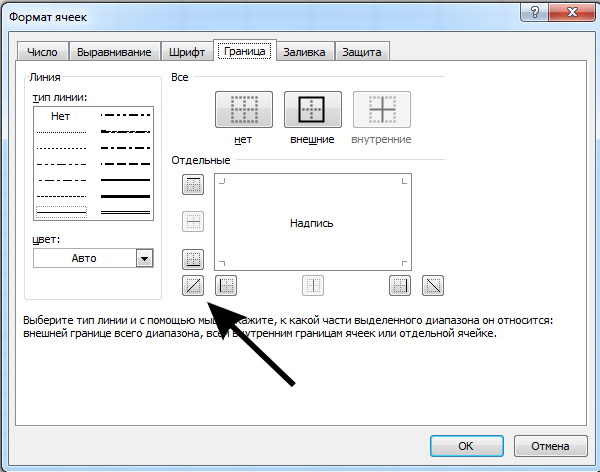
Task: Open the 'Шрифт' tab
Action: 187,52
